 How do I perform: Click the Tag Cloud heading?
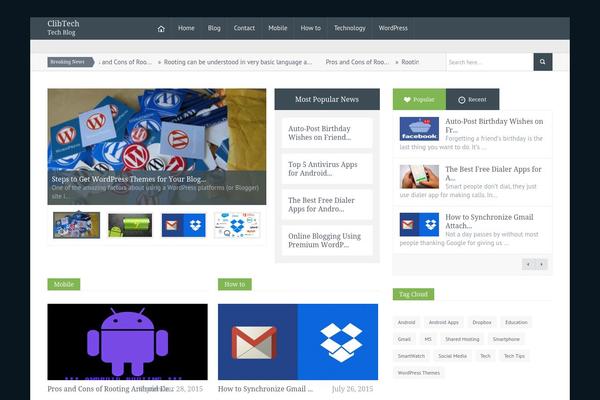pyautogui.click(x=413, y=294)
